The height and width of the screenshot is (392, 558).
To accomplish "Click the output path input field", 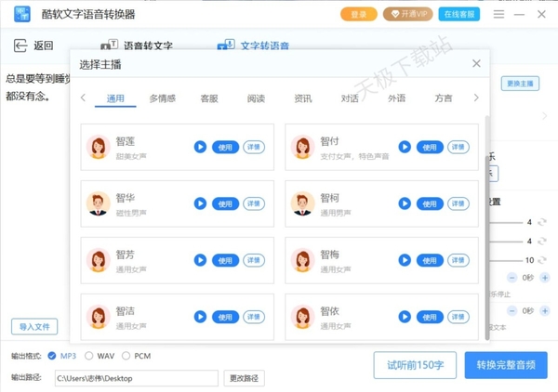I will click(x=136, y=378).
